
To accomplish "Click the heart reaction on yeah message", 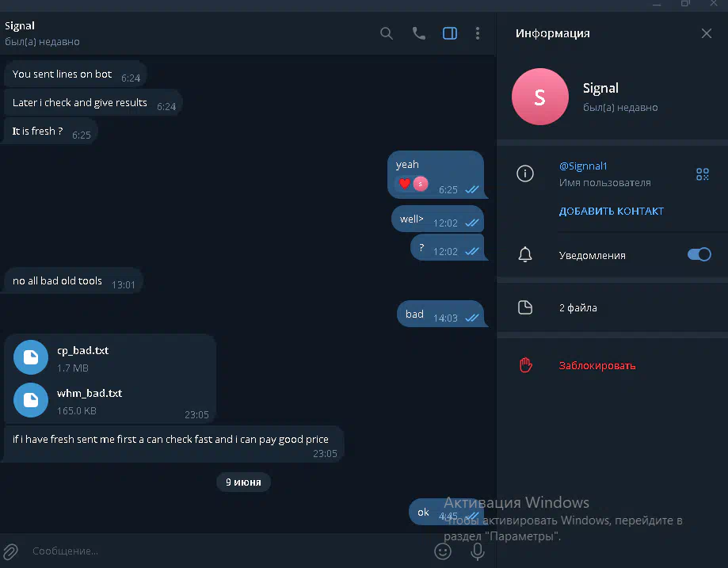I will 404,184.
